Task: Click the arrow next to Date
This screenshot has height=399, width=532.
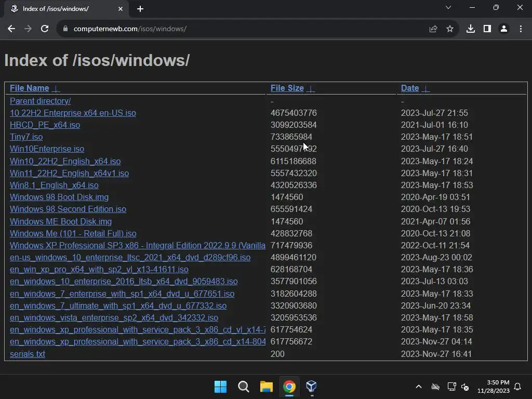Action: point(425,88)
